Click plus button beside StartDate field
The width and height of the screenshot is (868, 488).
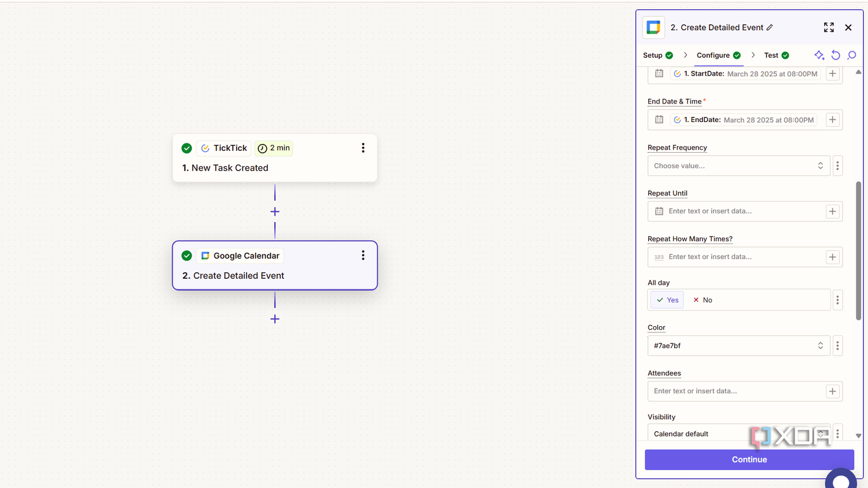coord(832,73)
